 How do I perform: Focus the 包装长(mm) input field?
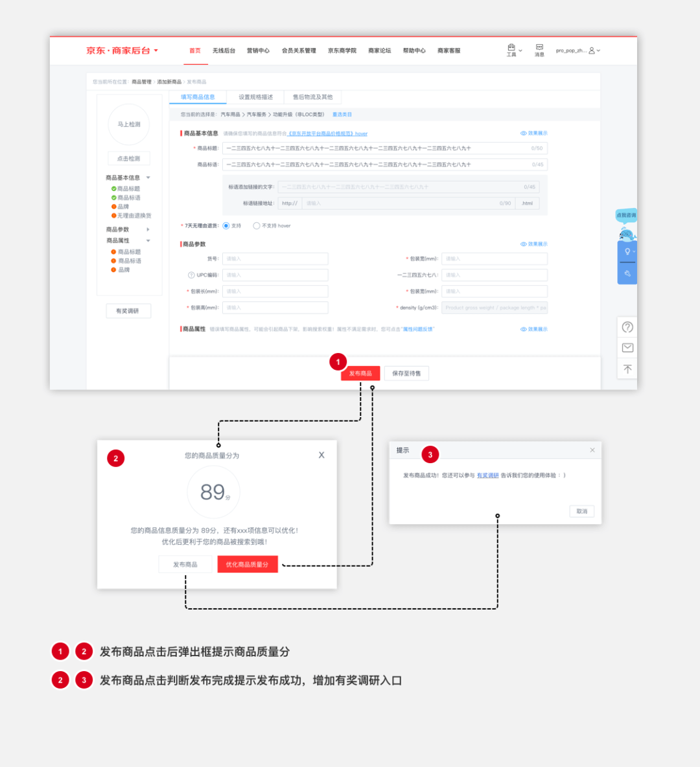[275, 292]
